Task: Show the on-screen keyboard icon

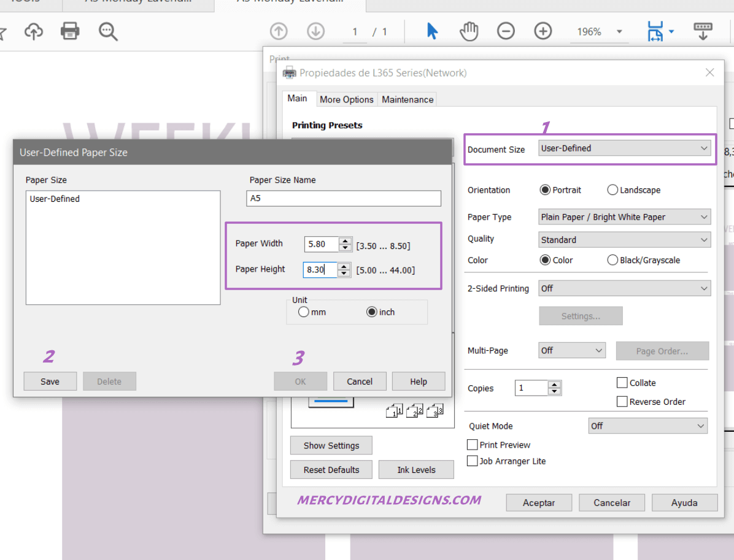Action: coord(703,31)
